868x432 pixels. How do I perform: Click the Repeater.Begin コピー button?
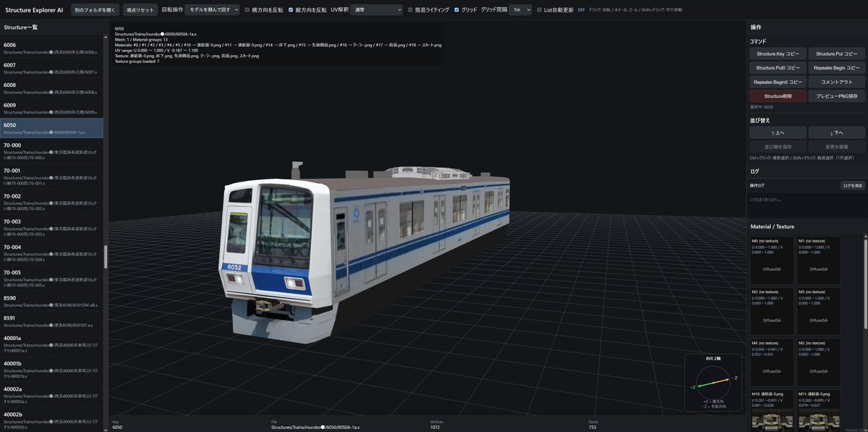(x=836, y=68)
